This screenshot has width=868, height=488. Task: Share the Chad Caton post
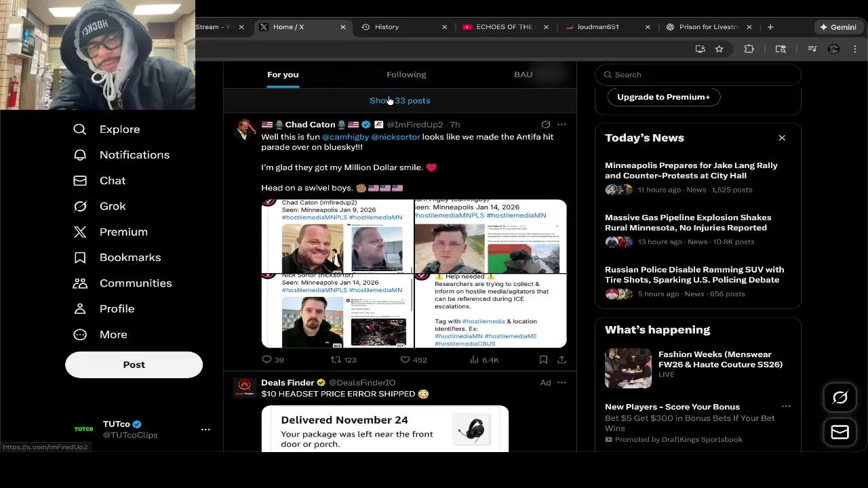(x=561, y=360)
